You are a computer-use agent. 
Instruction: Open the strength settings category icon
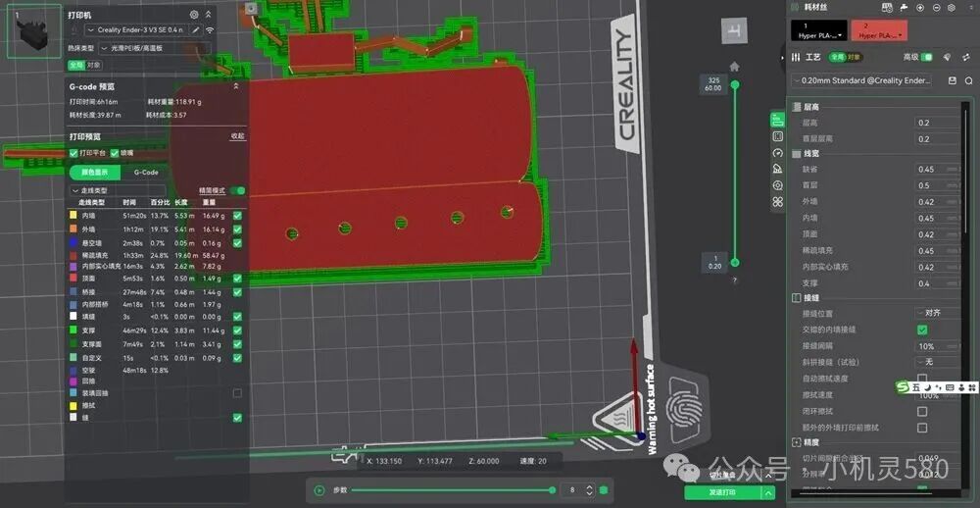coord(777,136)
